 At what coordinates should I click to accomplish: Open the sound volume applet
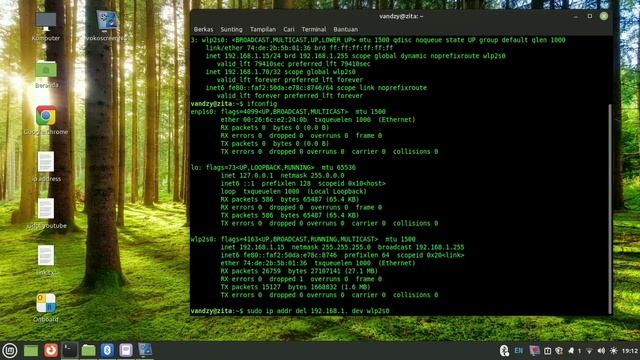tap(601, 351)
